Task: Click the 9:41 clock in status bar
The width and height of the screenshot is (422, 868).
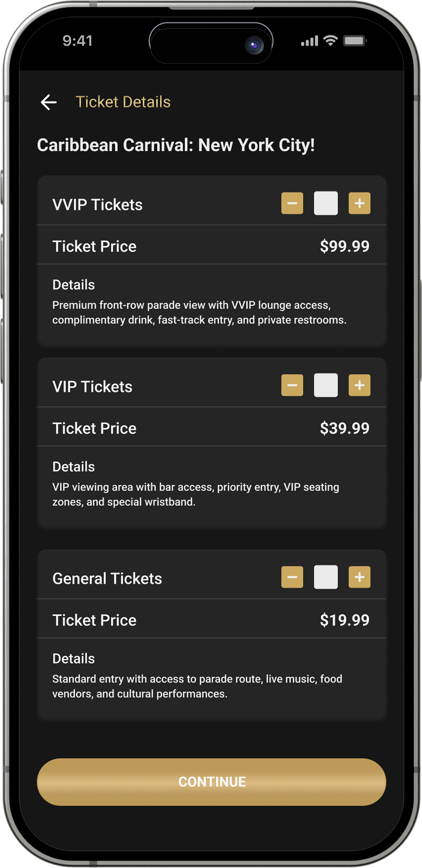Action: 78,41
